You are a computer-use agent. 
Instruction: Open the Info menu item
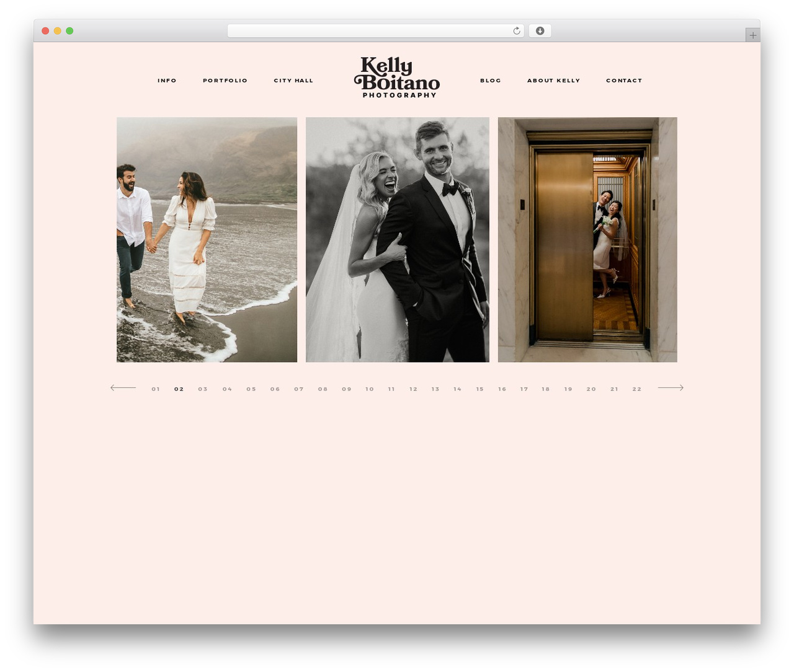tap(167, 81)
